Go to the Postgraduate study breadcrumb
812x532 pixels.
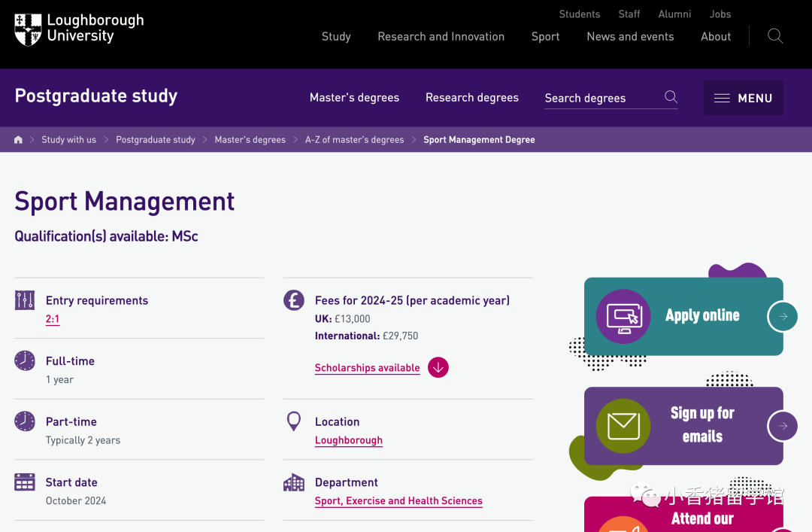click(156, 139)
